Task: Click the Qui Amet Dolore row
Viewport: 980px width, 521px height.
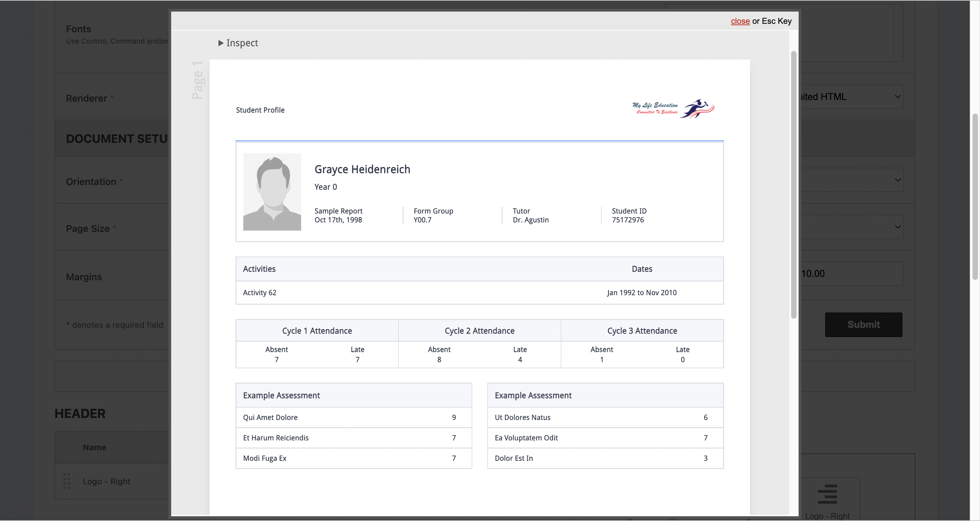Action: [354, 418]
